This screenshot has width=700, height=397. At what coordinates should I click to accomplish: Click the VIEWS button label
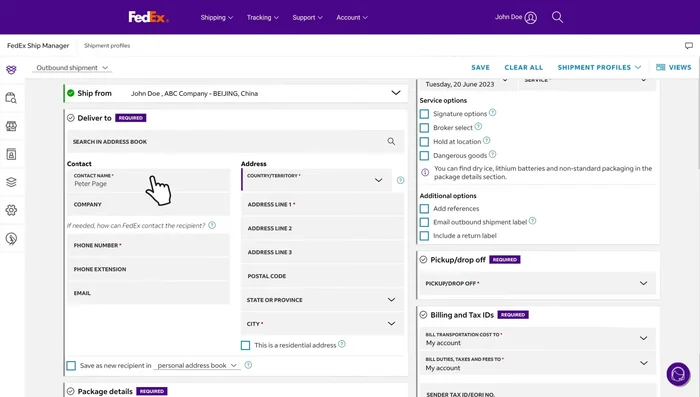[x=680, y=67]
